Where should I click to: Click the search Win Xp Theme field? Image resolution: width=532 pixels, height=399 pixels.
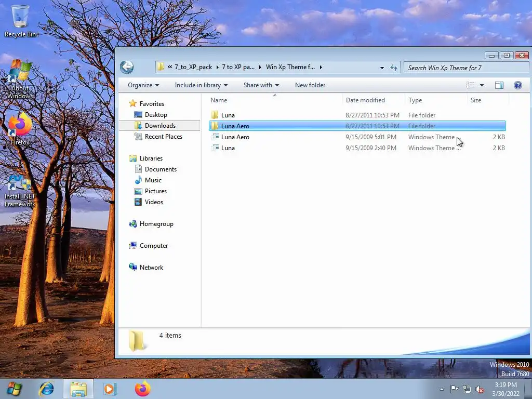point(466,68)
